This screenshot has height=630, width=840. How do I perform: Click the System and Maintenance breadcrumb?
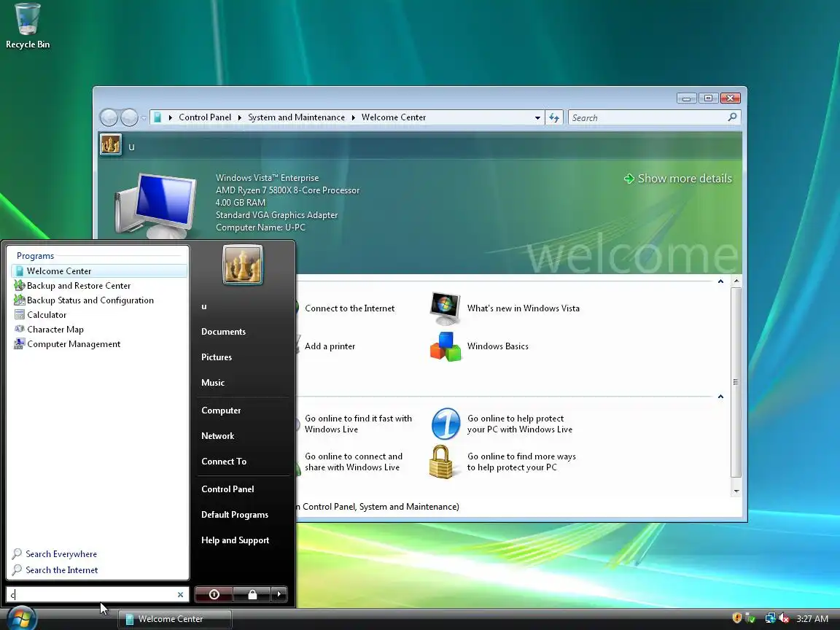296,117
